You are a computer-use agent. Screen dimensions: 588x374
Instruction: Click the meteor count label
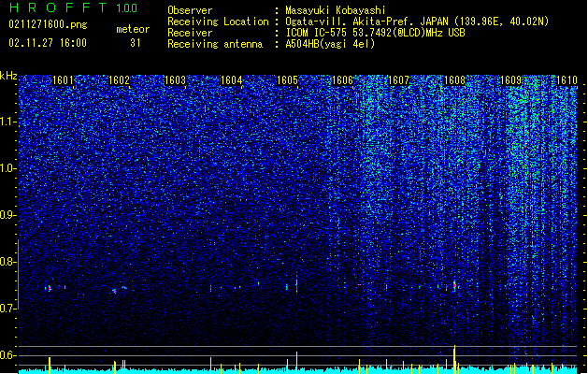(x=133, y=29)
